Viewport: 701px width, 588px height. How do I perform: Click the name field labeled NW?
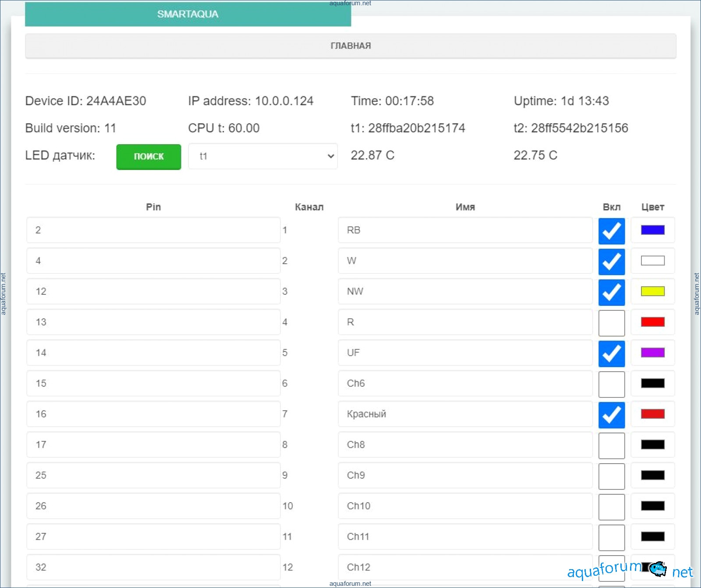point(465,291)
